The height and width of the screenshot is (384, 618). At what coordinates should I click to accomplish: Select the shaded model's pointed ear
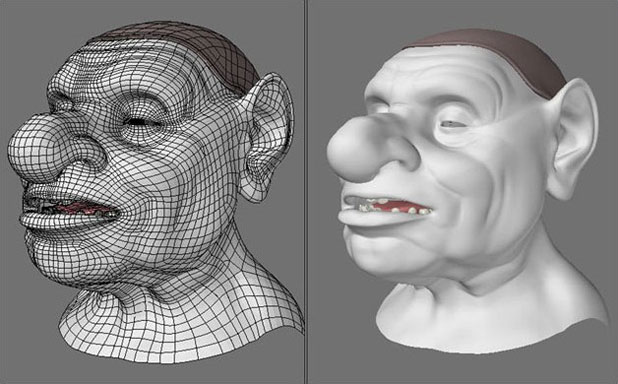coord(572,138)
